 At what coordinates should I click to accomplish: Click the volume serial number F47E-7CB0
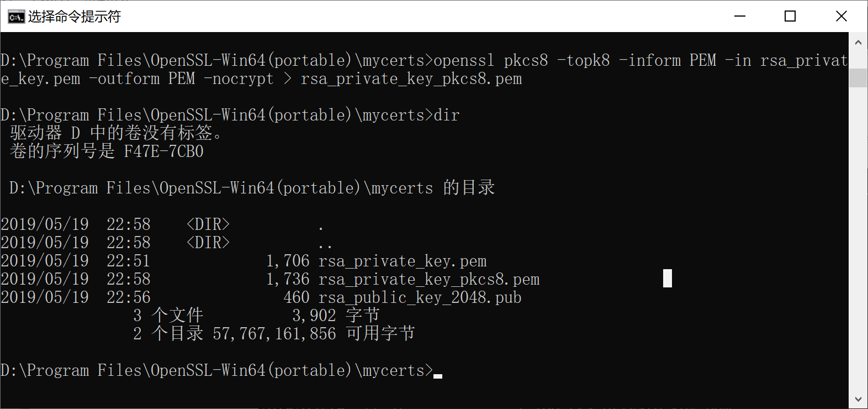pos(164,151)
